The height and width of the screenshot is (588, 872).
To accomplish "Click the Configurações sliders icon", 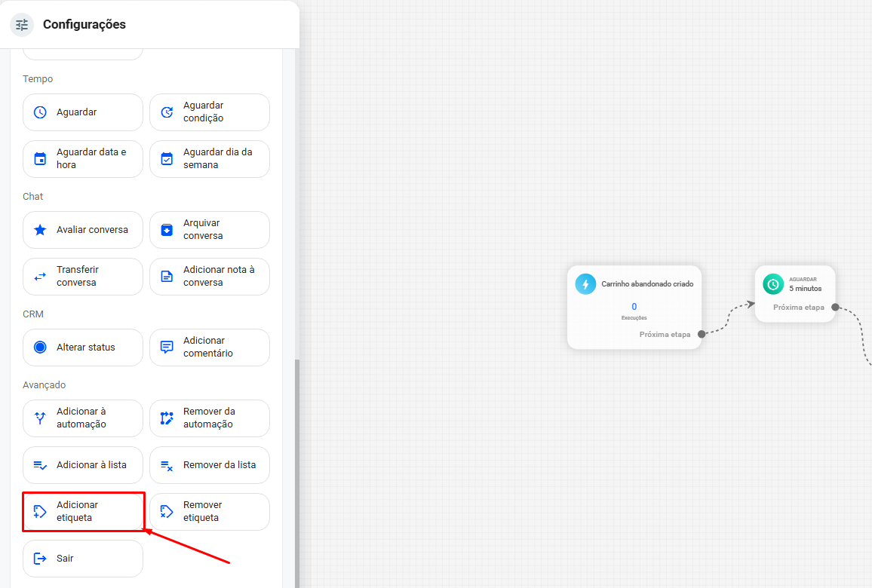I will click(22, 24).
